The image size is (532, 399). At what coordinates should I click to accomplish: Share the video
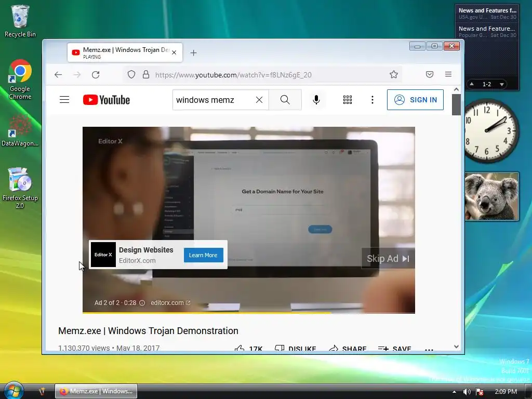tap(348, 349)
